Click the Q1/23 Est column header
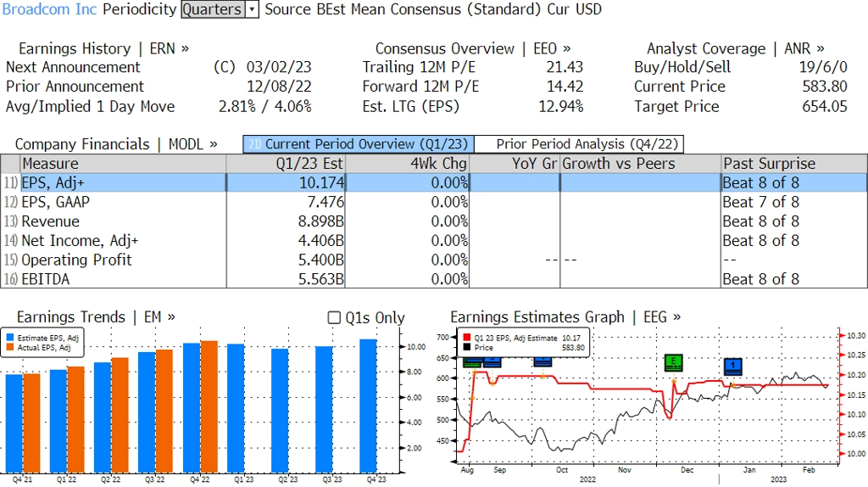This screenshot has height=487, width=868. click(x=285, y=164)
